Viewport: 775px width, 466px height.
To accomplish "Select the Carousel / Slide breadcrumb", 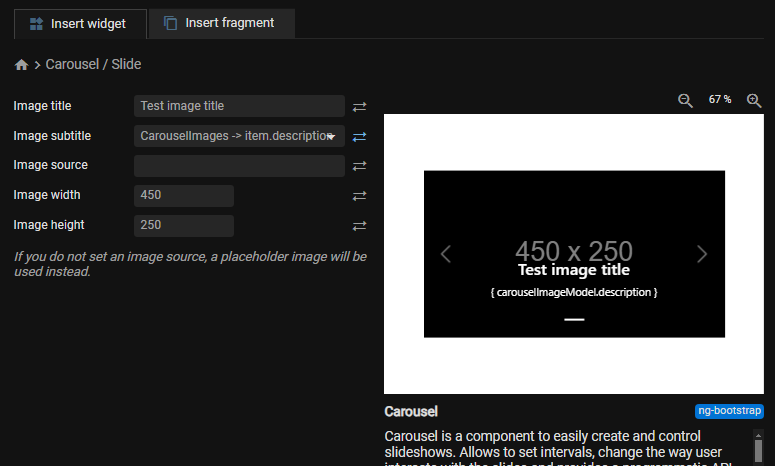I will [x=93, y=64].
